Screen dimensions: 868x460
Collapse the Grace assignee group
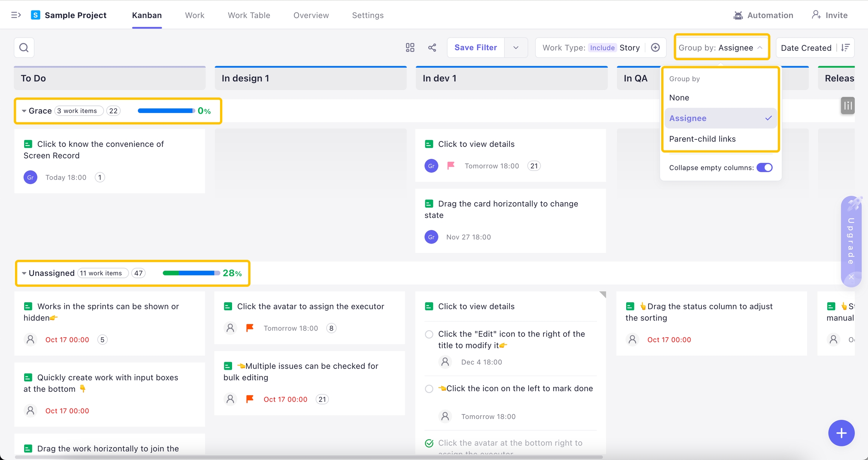point(24,111)
